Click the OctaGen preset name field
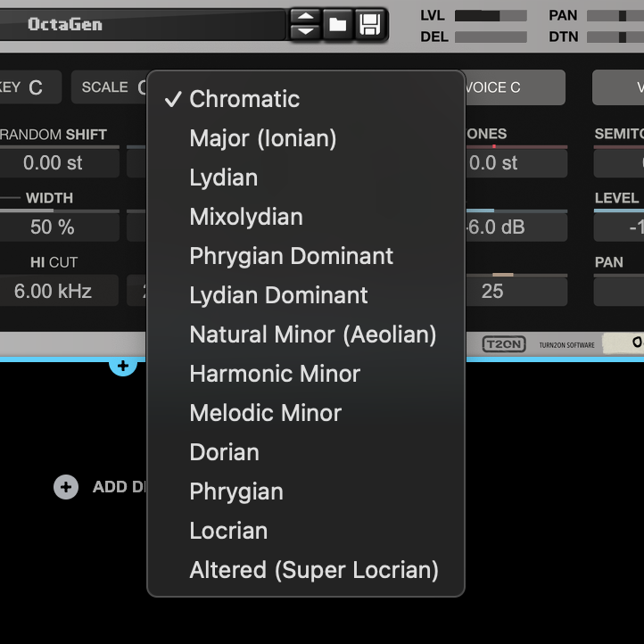This screenshot has width=644, height=644. (x=142, y=24)
